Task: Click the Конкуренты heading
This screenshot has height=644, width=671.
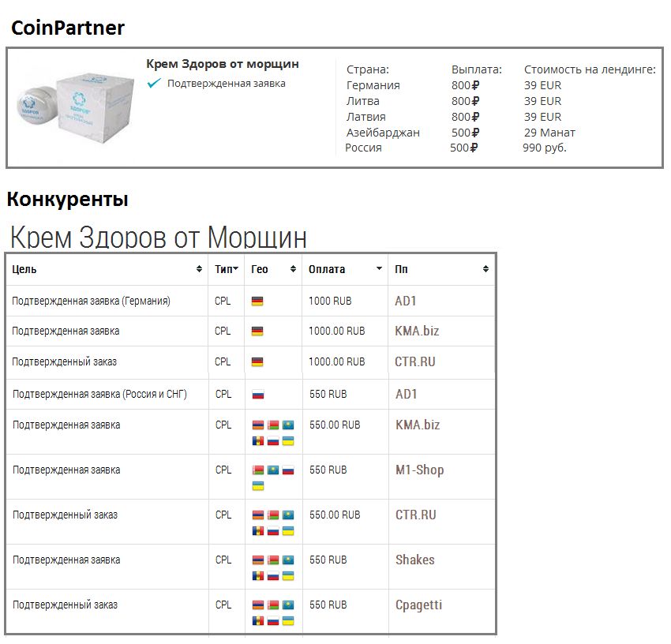Action: [68, 200]
